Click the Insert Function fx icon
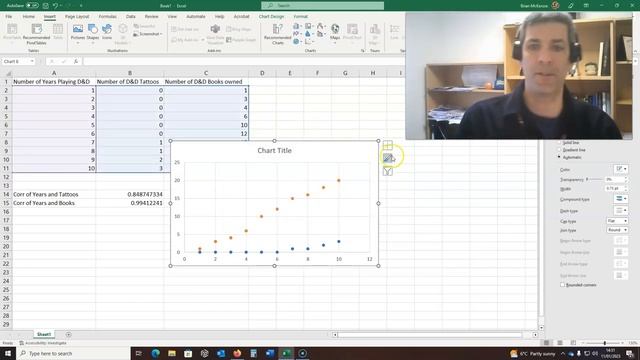The height and width of the screenshot is (360, 640). tap(76, 61)
